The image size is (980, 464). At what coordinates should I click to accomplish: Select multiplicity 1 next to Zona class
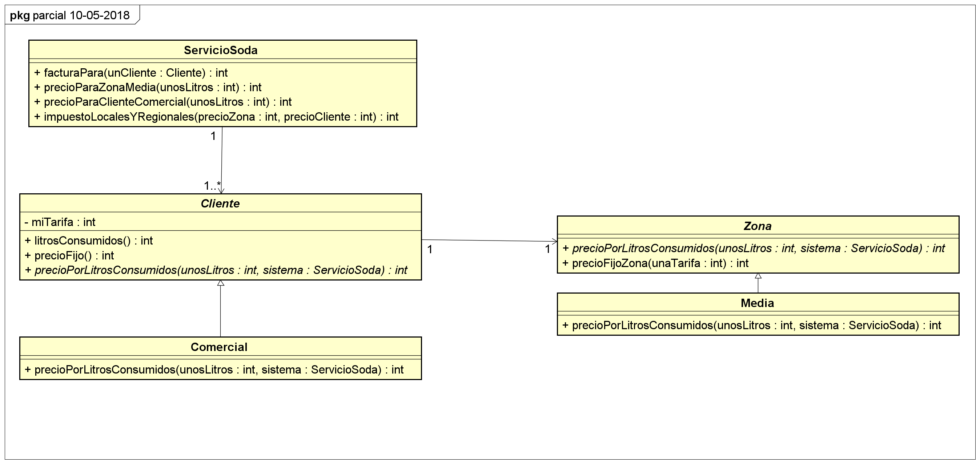pyautogui.click(x=547, y=249)
